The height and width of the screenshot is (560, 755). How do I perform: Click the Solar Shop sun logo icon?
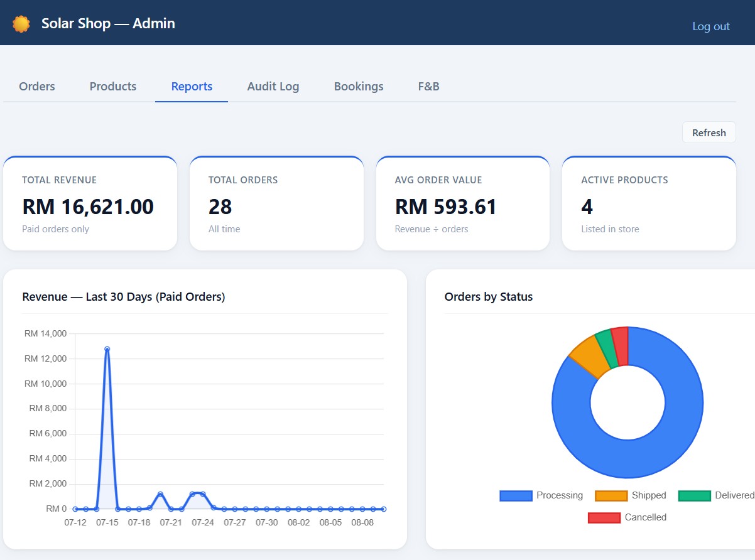coord(21,24)
